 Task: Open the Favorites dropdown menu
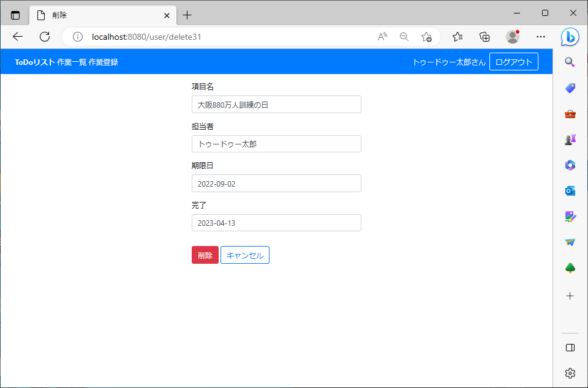click(x=457, y=37)
